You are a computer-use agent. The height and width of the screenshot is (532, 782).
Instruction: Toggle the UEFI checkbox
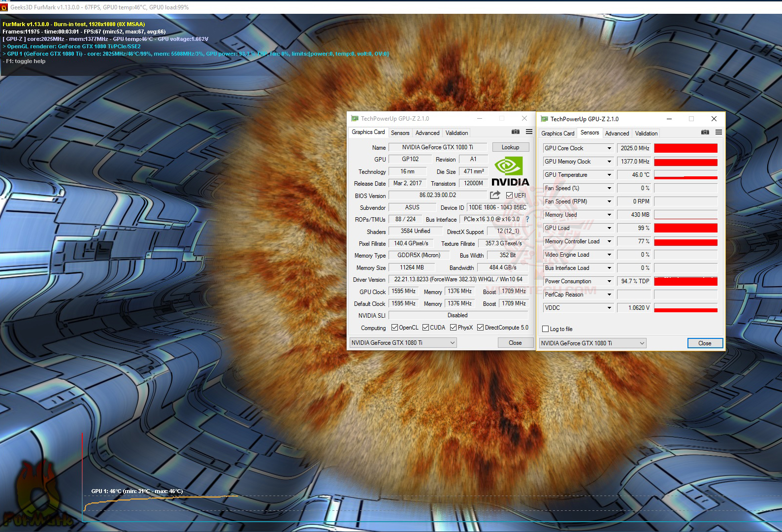[509, 196]
